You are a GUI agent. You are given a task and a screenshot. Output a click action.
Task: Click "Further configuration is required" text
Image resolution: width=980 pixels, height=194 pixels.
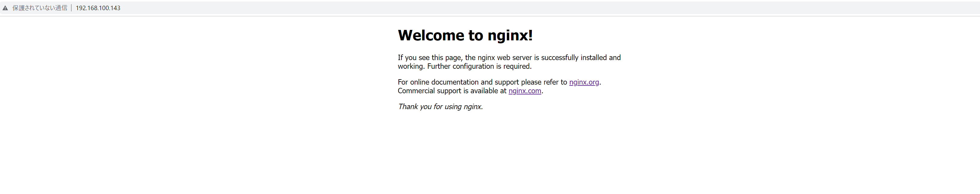[479, 66]
